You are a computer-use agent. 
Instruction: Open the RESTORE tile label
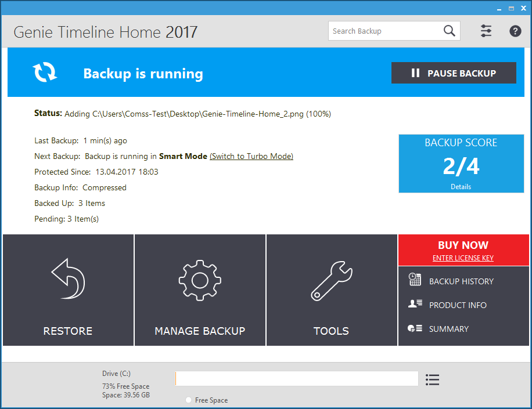tap(68, 331)
